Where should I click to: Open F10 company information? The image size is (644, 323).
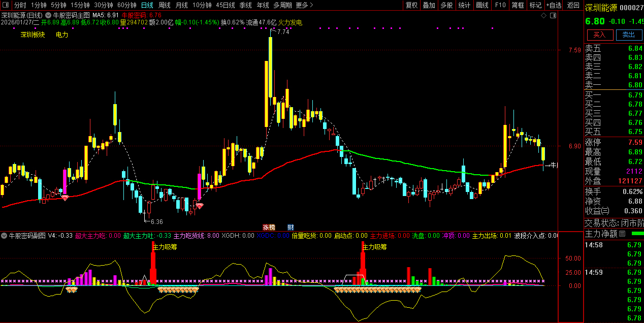[x=500, y=5]
